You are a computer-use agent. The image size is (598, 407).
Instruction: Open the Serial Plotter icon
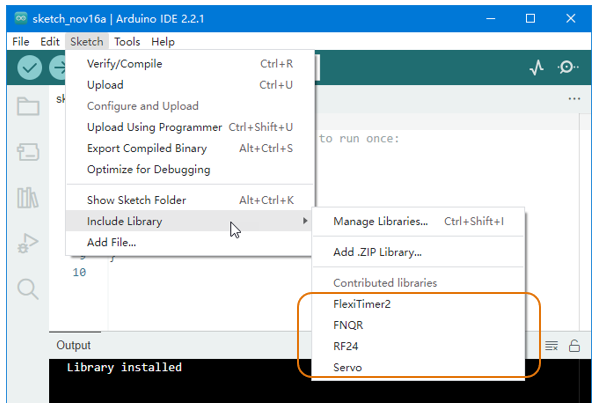click(537, 68)
